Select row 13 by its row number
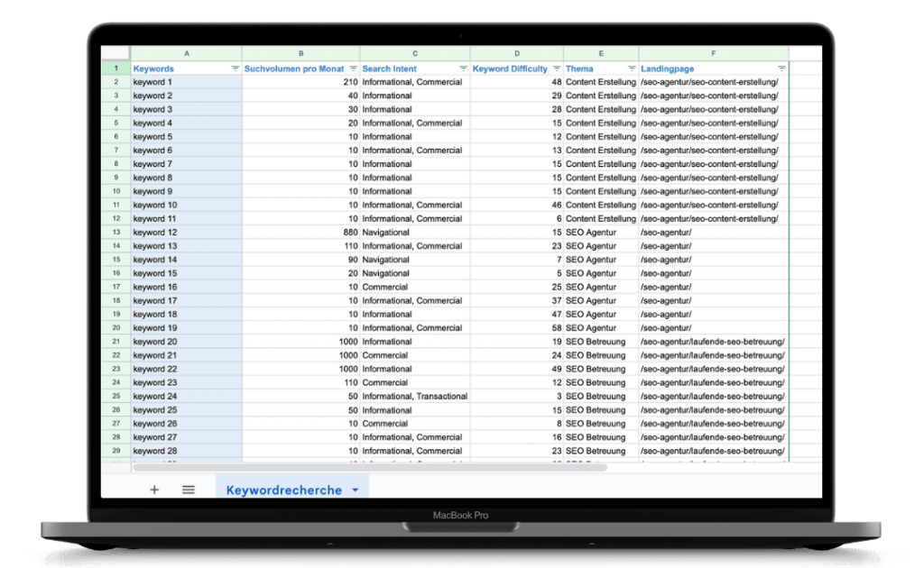Image resolution: width=924 pixels, height=568 pixels. 115,233
